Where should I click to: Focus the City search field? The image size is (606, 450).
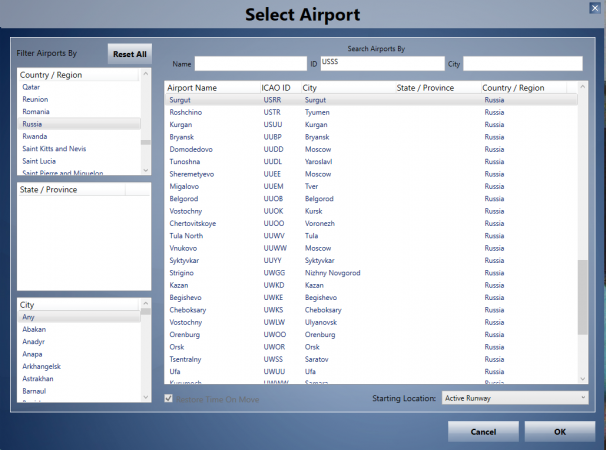point(523,64)
